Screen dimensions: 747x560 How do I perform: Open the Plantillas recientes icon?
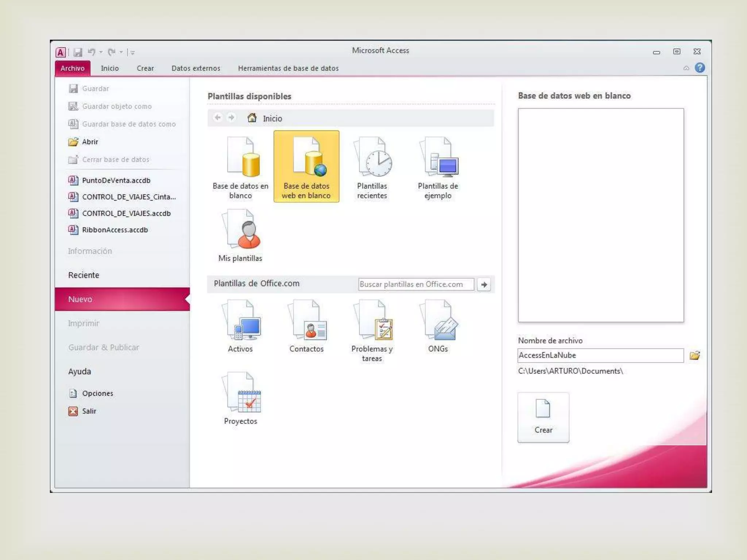click(x=372, y=167)
